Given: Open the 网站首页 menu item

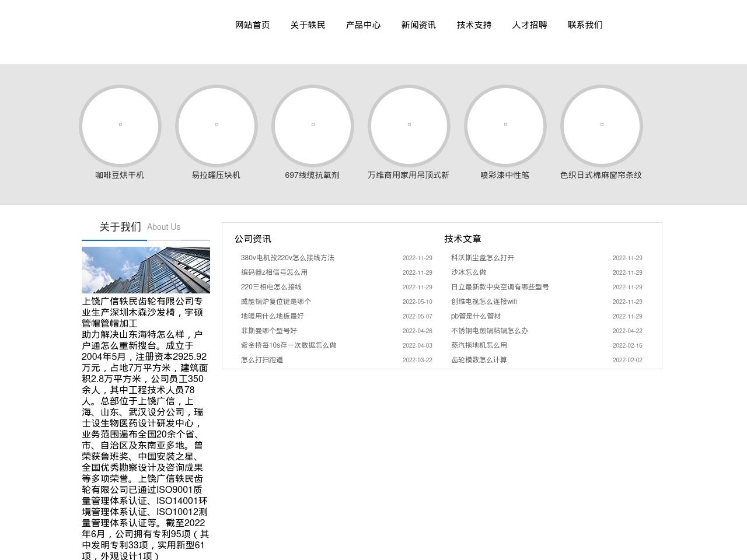Looking at the screenshot, I should [252, 25].
